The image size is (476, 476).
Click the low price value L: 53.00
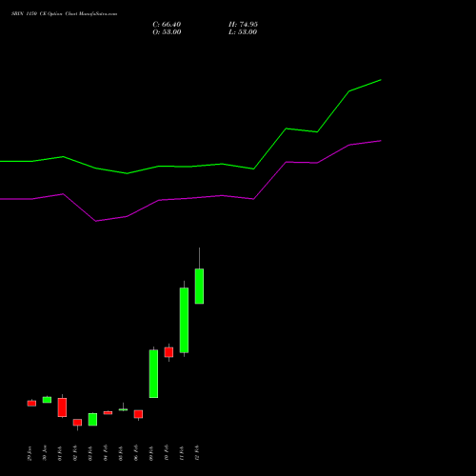pyautogui.click(x=243, y=32)
